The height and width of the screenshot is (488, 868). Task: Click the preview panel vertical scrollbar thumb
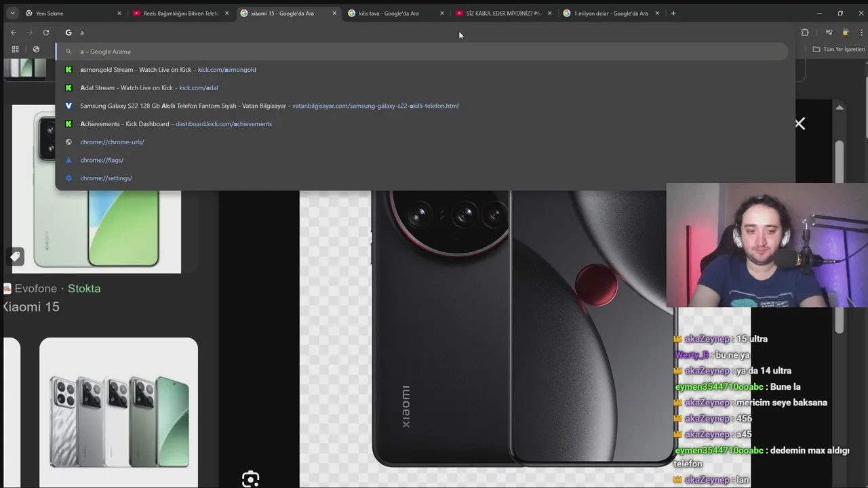point(840,237)
